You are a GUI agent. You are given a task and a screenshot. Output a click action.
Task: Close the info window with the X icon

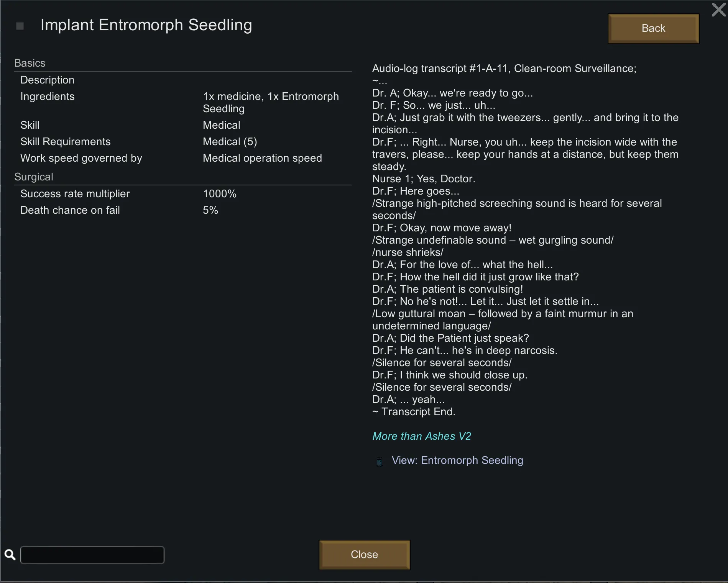click(718, 10)
